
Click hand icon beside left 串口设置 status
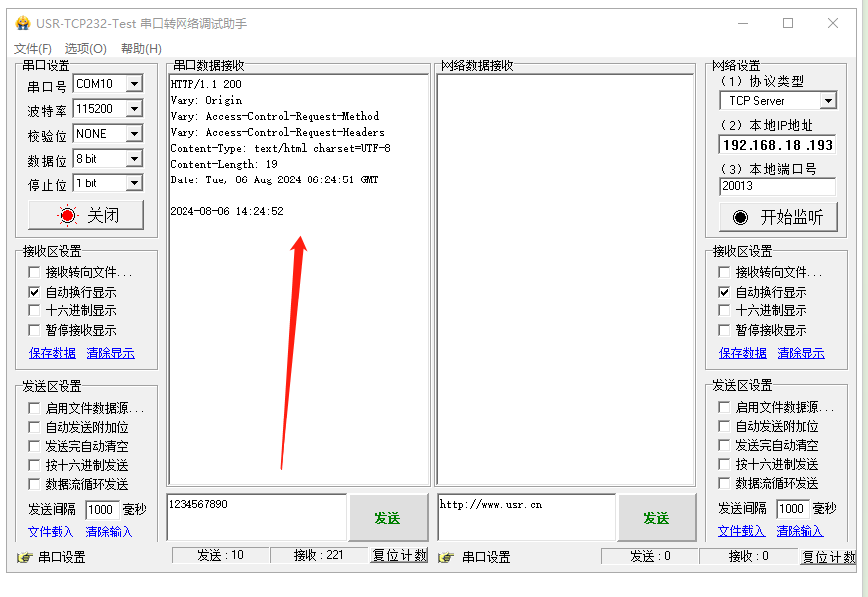pos(25,557)
